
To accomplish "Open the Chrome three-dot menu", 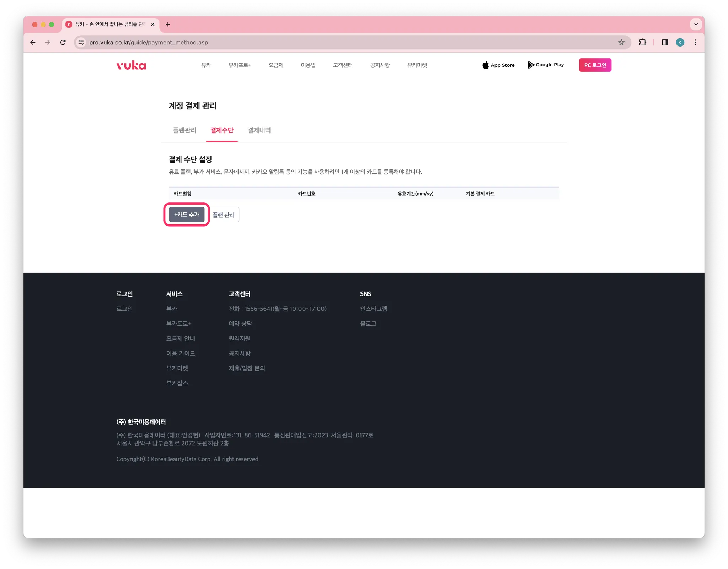I will (695, 42).
